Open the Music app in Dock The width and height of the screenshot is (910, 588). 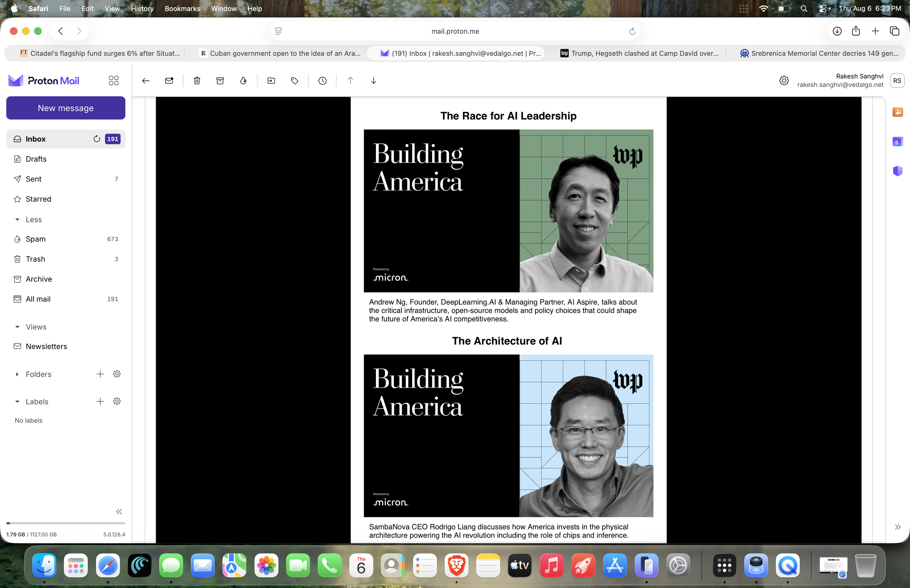(x=551, y=565)
